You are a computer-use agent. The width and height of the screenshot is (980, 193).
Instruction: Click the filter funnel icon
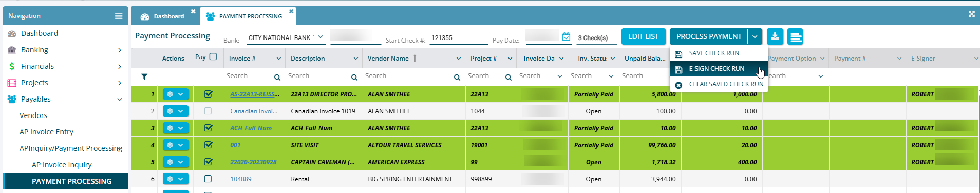(x=144, y=77)
